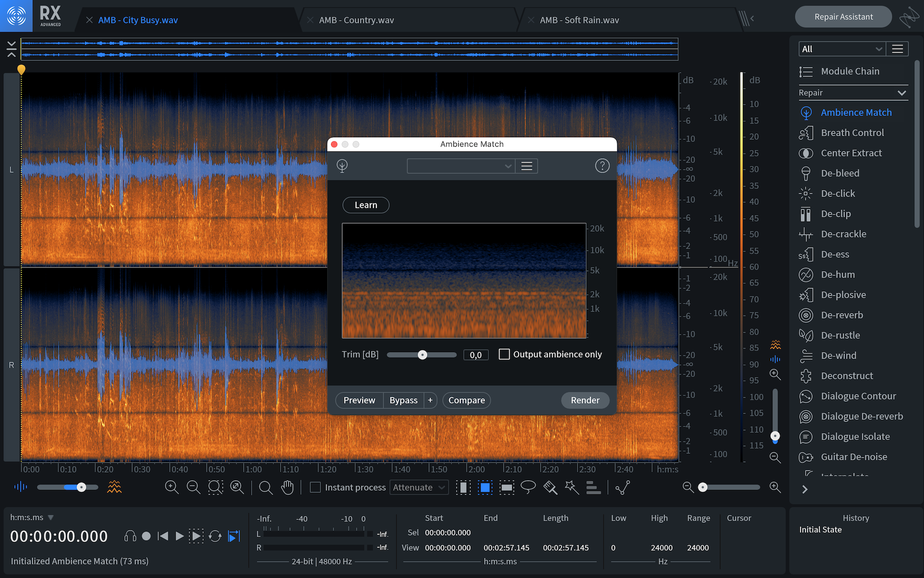Screen dimensions: 924x578
Task: Open the De-hum module
Action: click(837, 275)
